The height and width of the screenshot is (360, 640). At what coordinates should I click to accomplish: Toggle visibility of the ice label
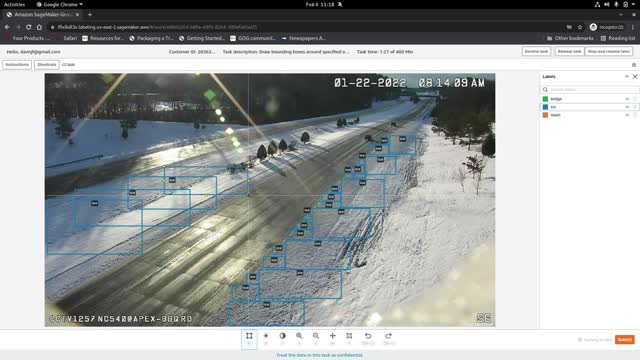tap(627, 107)
